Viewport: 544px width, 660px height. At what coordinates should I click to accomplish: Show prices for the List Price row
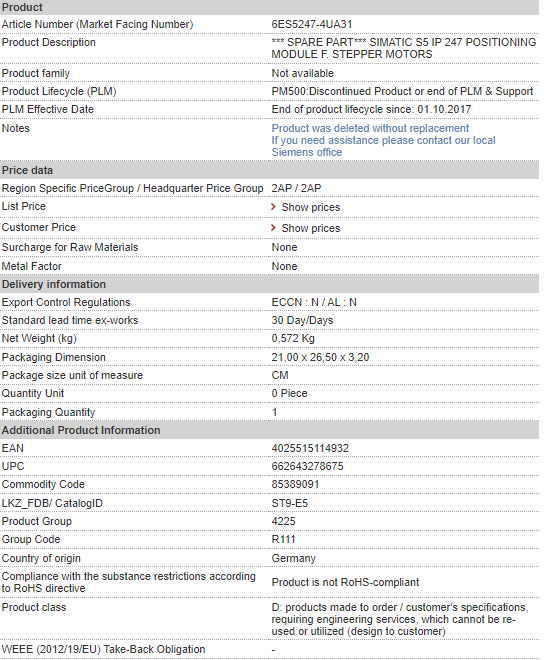[311, 207]
